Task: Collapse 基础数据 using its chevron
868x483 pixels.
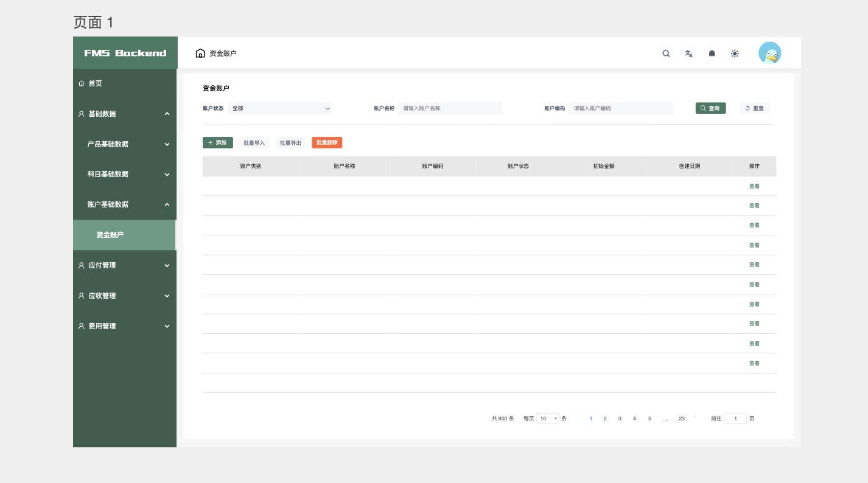Action: [x=167, y=114]
